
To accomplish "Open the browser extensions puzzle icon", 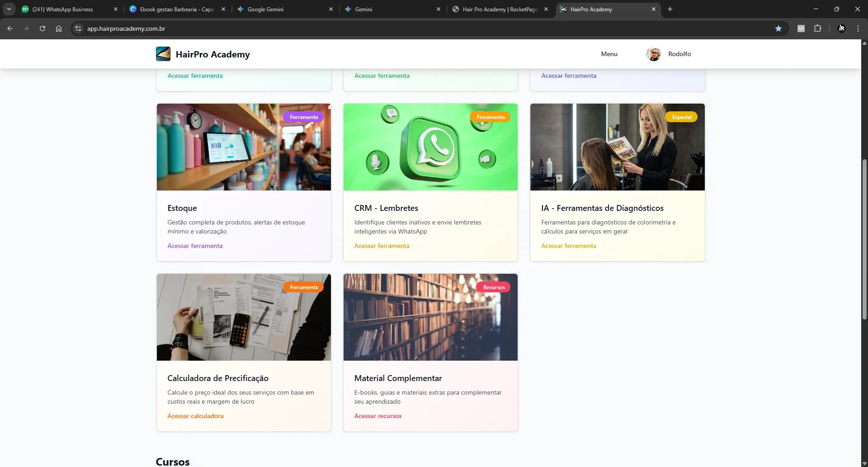I will (x=817, y=29).
